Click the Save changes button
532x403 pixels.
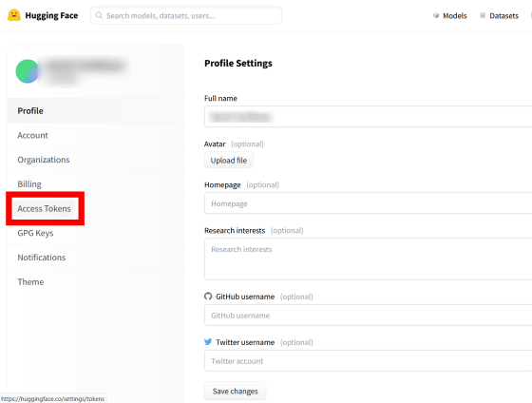click(x=236, y=391)
